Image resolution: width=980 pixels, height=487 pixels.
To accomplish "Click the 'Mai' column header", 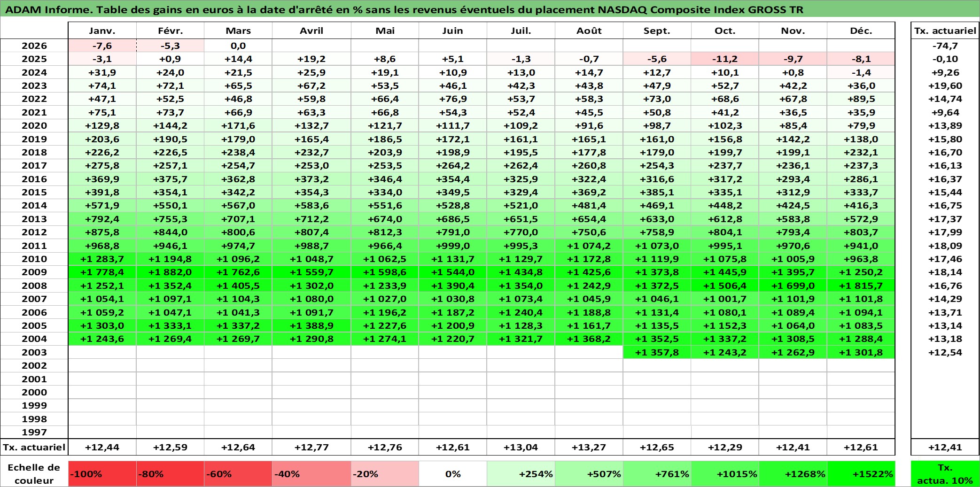I will tap(385, 31).
